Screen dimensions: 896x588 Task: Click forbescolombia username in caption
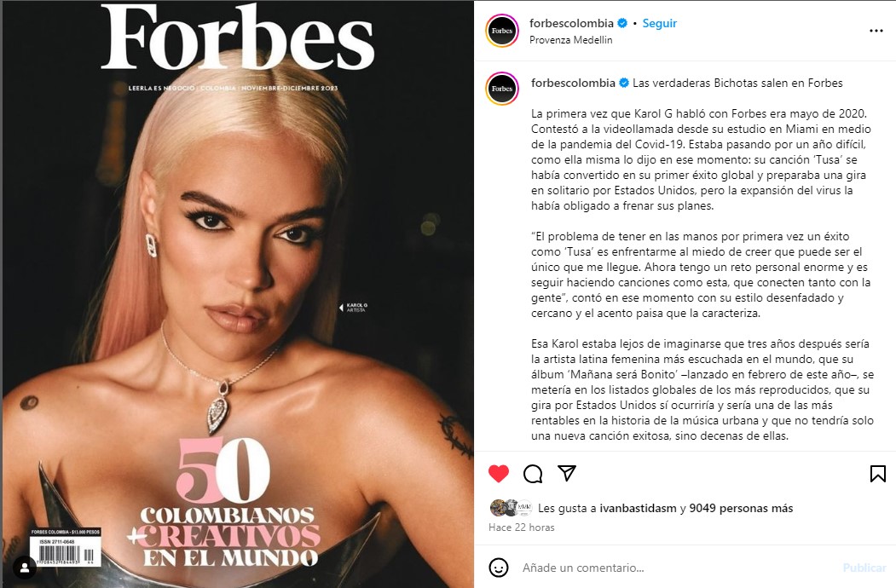pyautogui.click(x=573, y=83)
